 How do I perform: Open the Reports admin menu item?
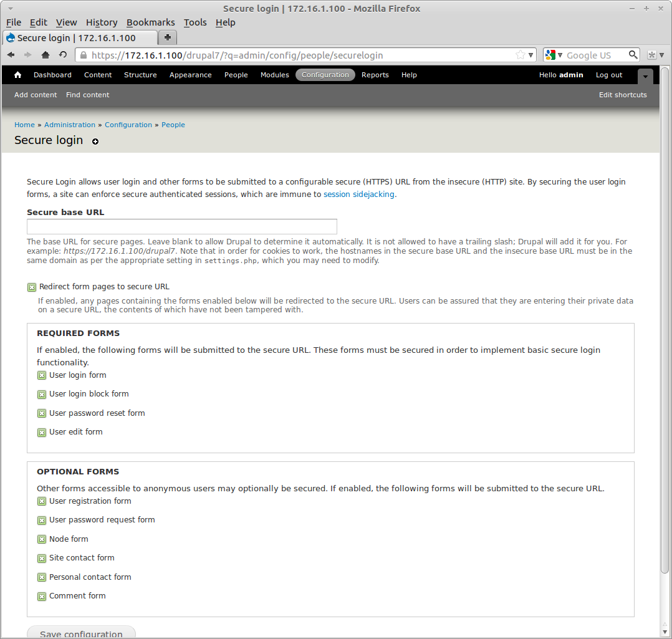(375, 75)
